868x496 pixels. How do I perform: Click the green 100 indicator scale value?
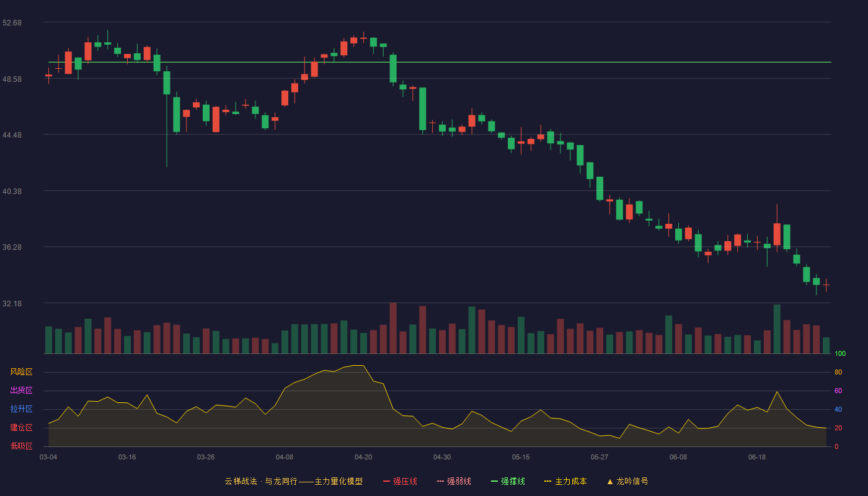click(x=840, y=354)
